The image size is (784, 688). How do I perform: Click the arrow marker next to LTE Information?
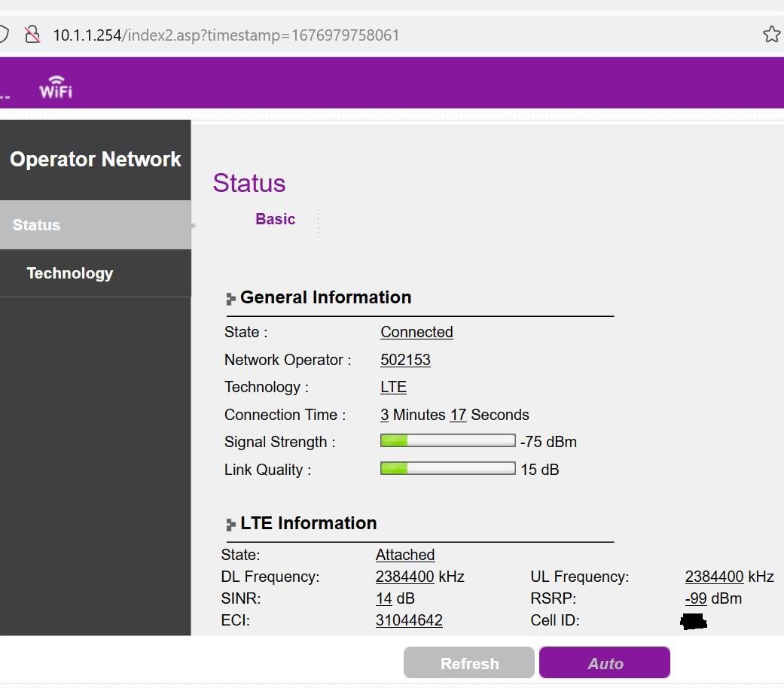(230, 525)
